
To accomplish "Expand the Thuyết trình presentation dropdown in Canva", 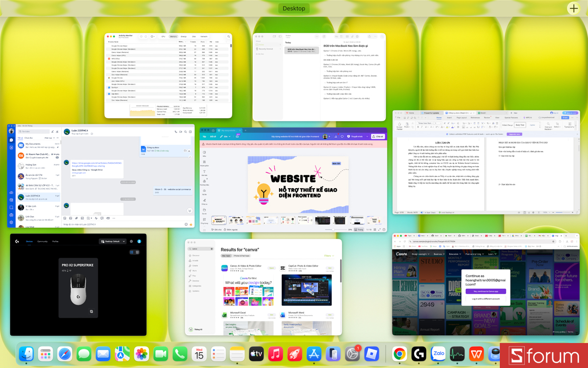I will pos(357,136).
